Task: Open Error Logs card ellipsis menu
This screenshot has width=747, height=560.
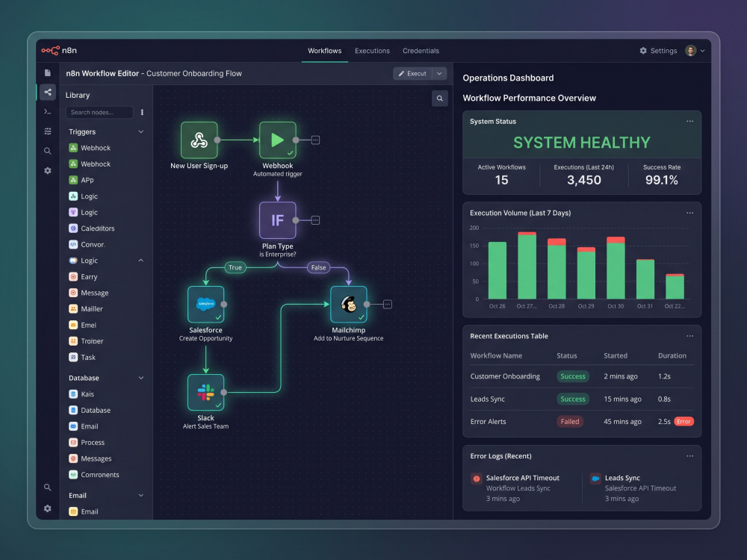Action: click(689, 456)
